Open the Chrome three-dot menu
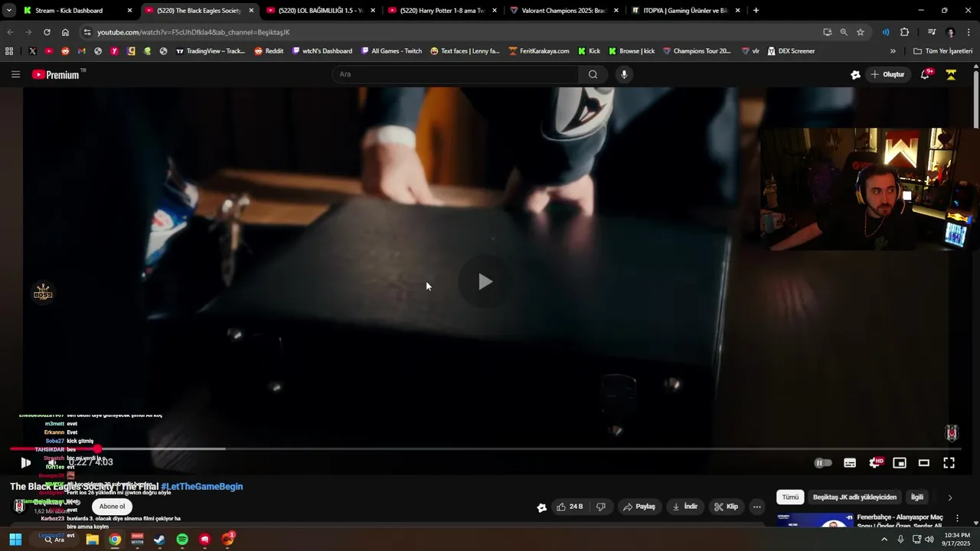Image resolution: width=980 pixels, height=551 pixels. [x=969, y=32]
